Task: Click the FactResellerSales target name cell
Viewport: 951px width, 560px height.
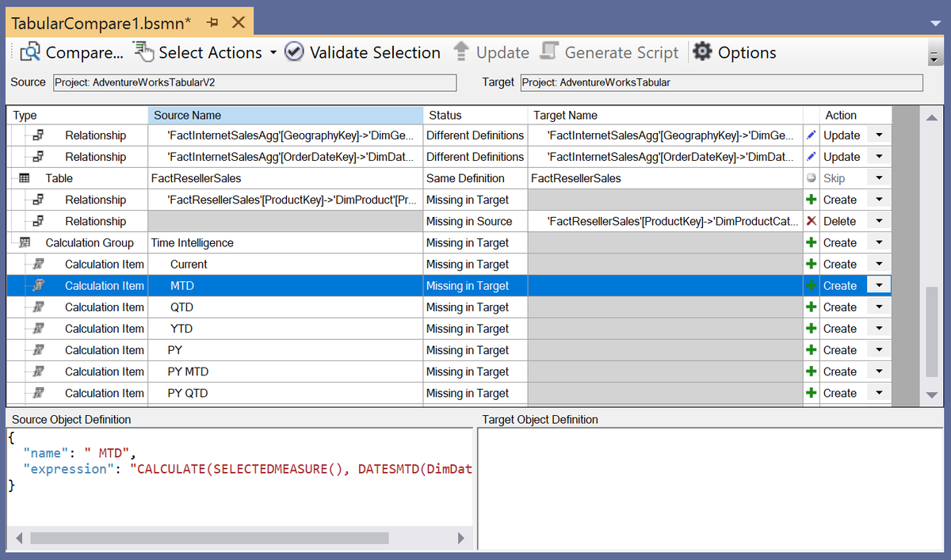Action: pos(665,178)
